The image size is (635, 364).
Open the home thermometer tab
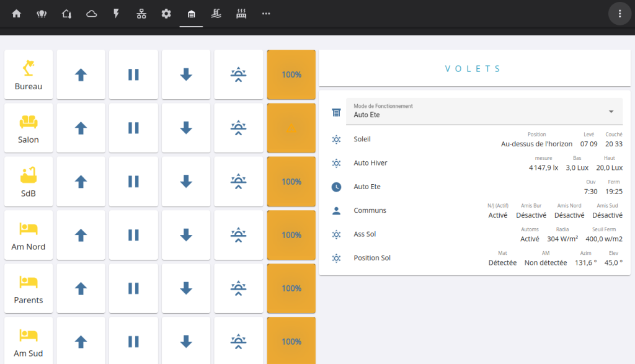[x=67, y=14]
